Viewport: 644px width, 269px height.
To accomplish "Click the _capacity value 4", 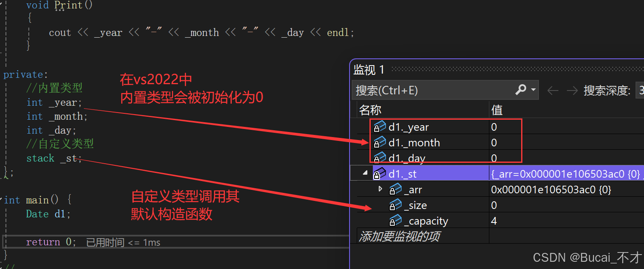I will tap(494, 221).
